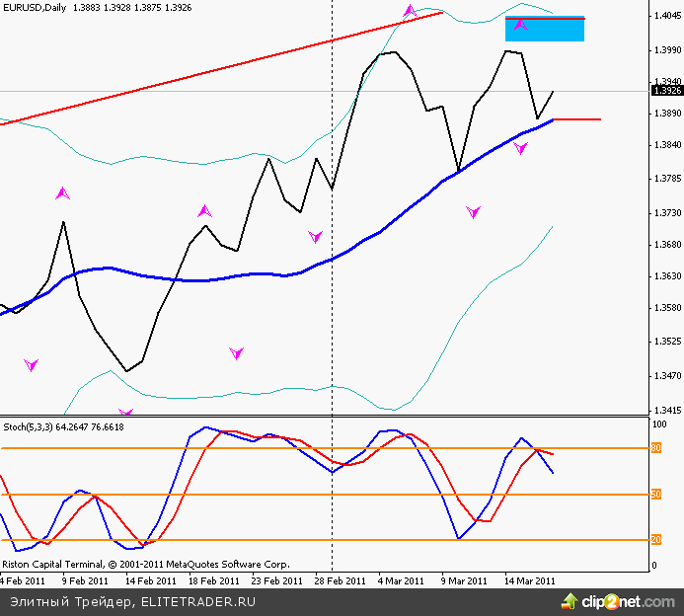Click the current price label 1.3926
Viewport: 684px width, 616px height.
[665, 91]
